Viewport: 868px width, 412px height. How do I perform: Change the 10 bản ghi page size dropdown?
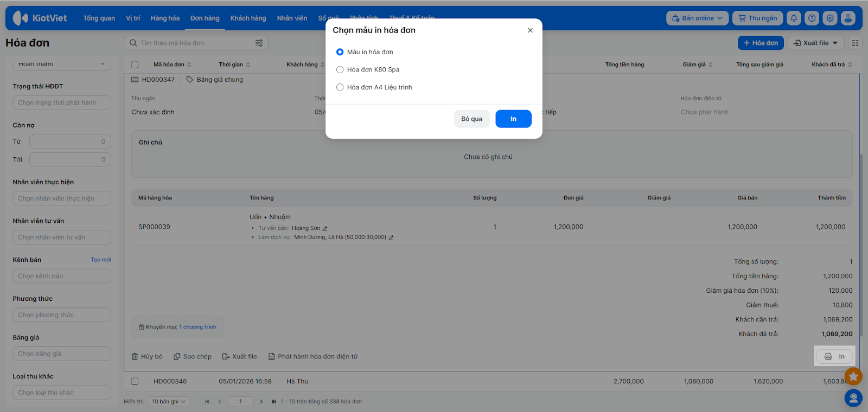click(169, 402)
